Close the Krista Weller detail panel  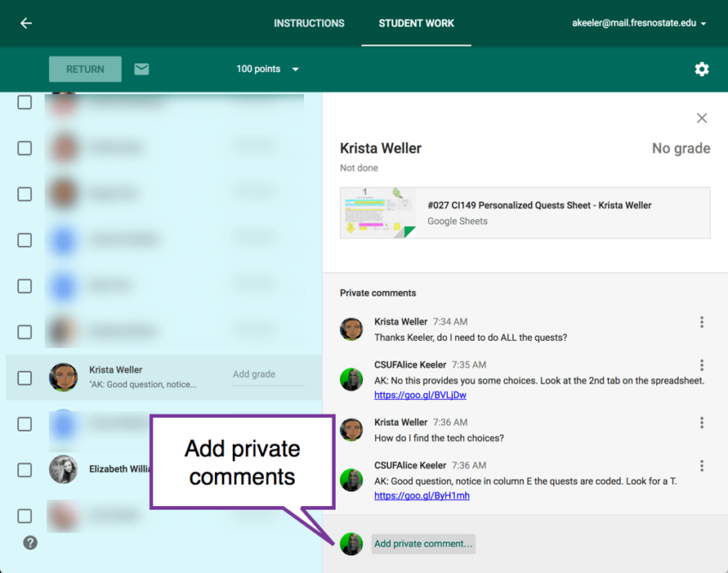tap(701, 118)
